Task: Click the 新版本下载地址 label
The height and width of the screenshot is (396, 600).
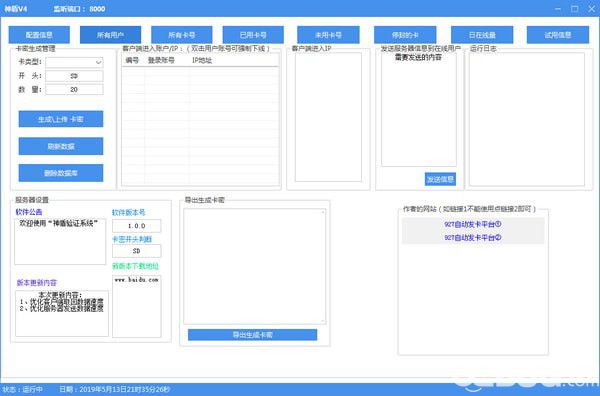Action: coord(135,266)
